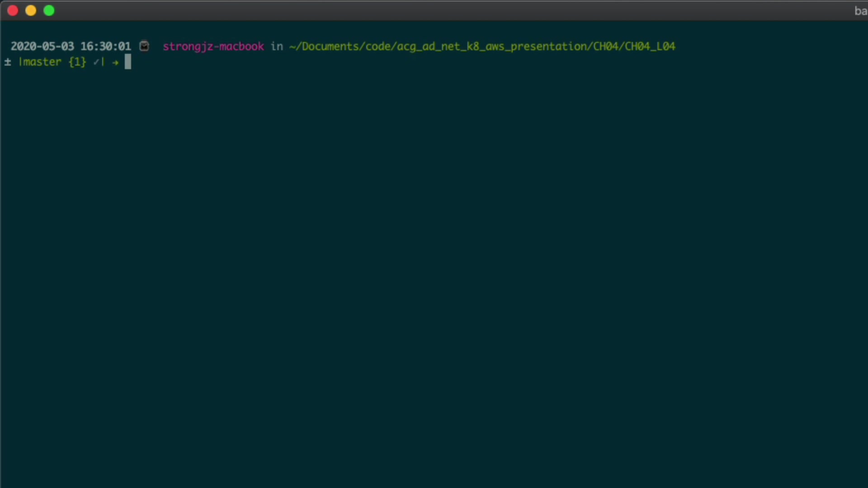Click the right arrow prompt symbol
The width and height of the screenshot is (868, 488).
click(115, 62)
